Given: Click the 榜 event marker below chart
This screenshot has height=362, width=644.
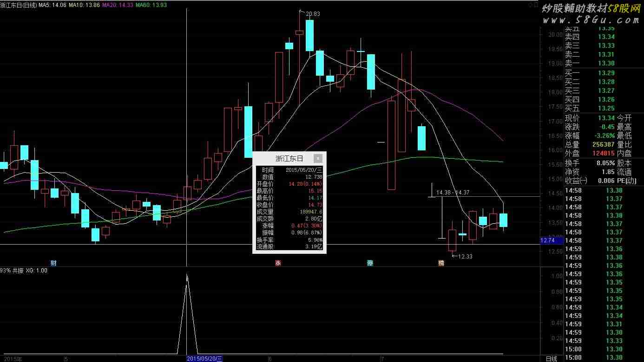Looking at the screenshot, I should 441,263.
